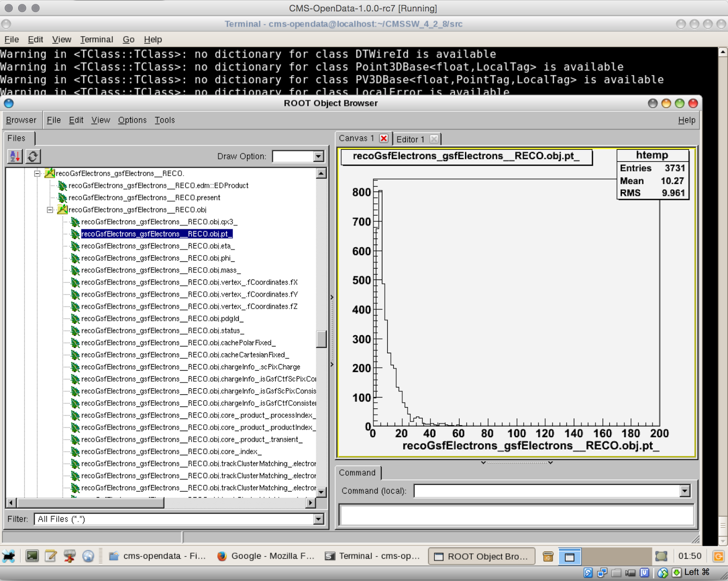Screen dimensions: 728x581
Task: Switch to Google Mozilla Firefox taskbar button
Action: tap(266, 556)
